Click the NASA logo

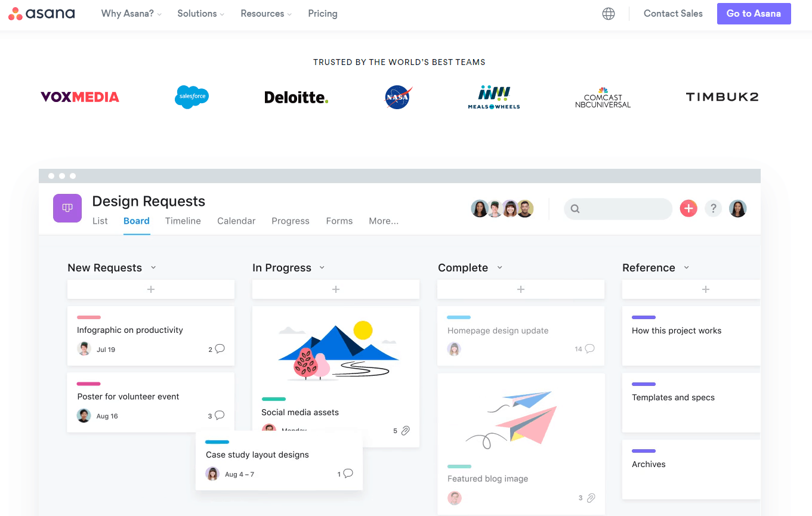coord(398,97)
